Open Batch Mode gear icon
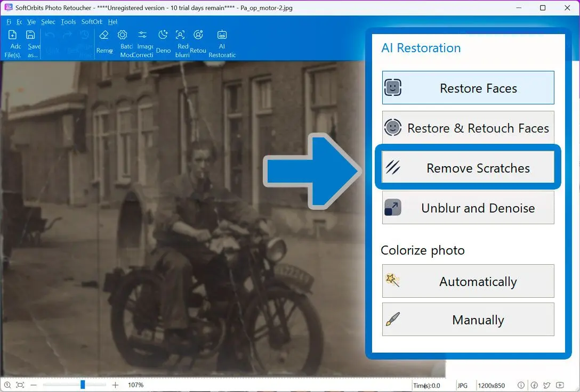Image resolution: width=580 pixels, height=392 pixels. pyautogui.click(x=123, y=36)
